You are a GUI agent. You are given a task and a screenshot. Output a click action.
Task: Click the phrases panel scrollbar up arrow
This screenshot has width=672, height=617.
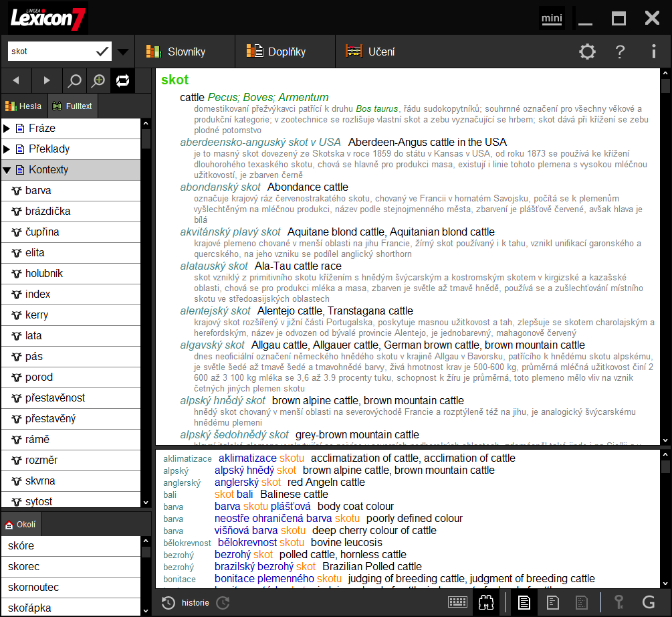665,454
